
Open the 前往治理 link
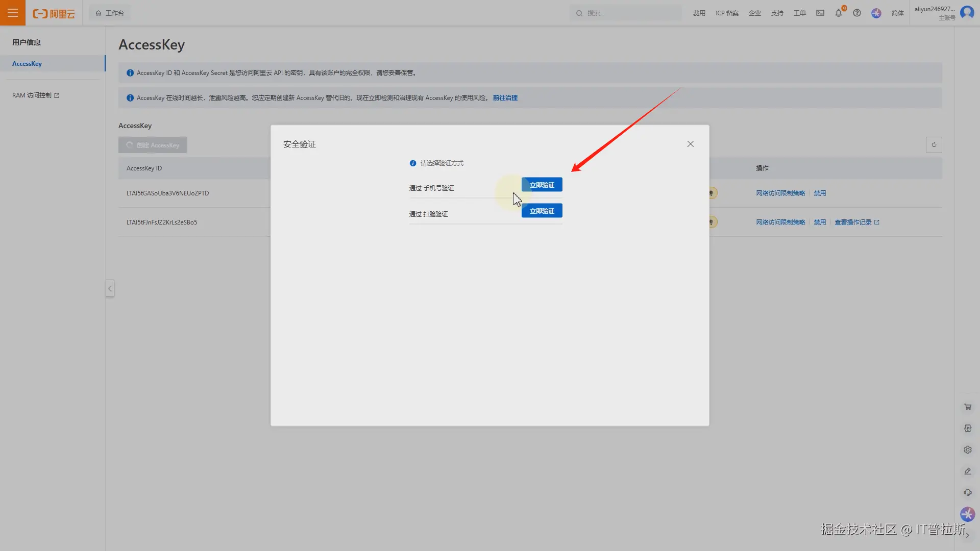[x=505, y=98]
